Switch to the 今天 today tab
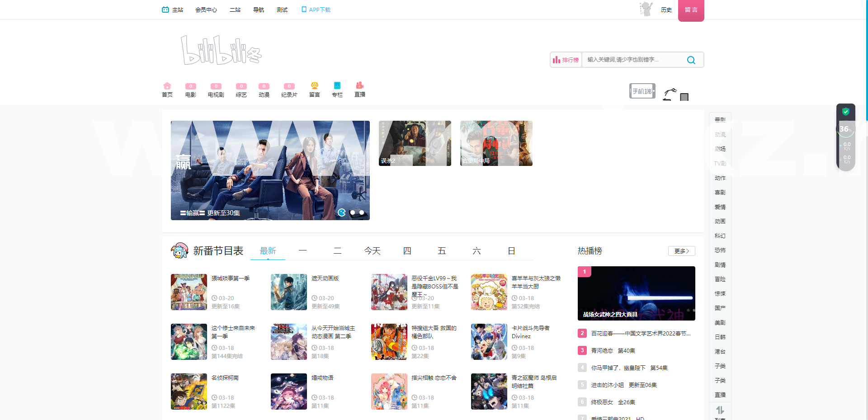Viewport: 868px width, 420px height. (373, 251)
